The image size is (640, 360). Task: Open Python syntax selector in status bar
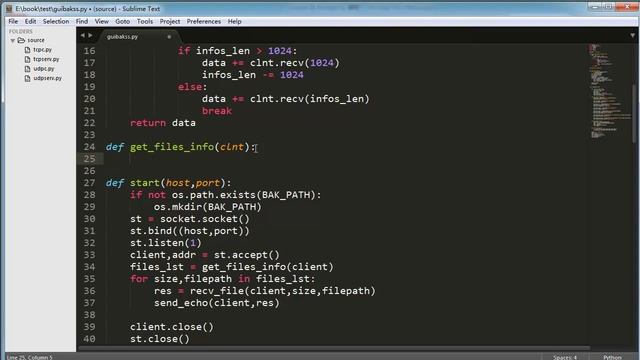612,357
